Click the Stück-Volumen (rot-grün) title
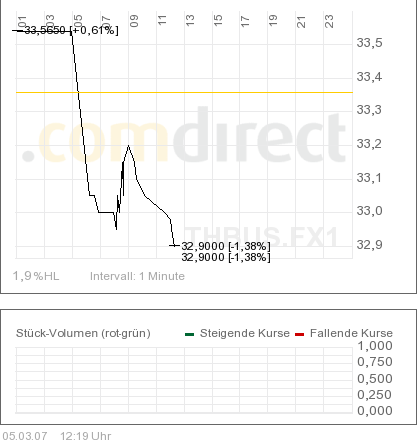 click(83, 333)
